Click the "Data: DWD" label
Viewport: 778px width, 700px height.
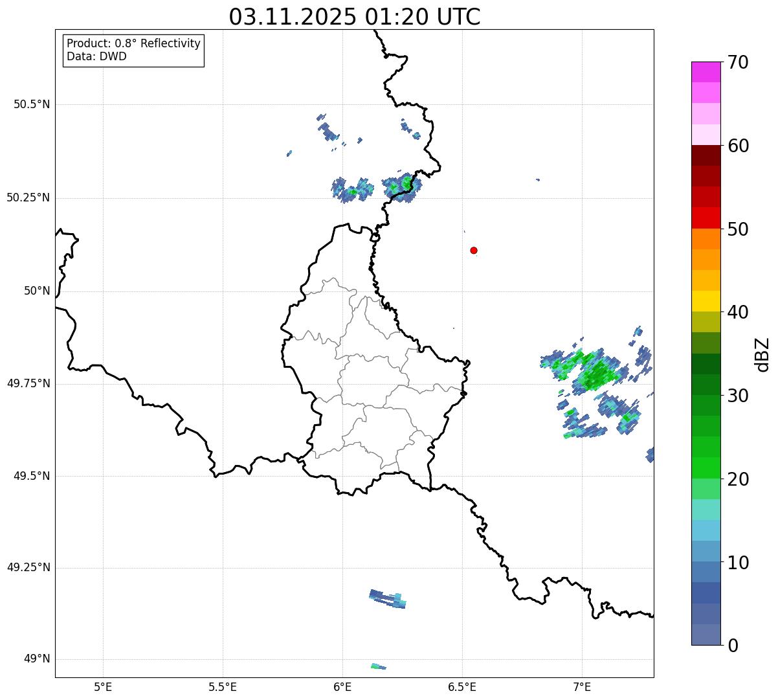96,56
